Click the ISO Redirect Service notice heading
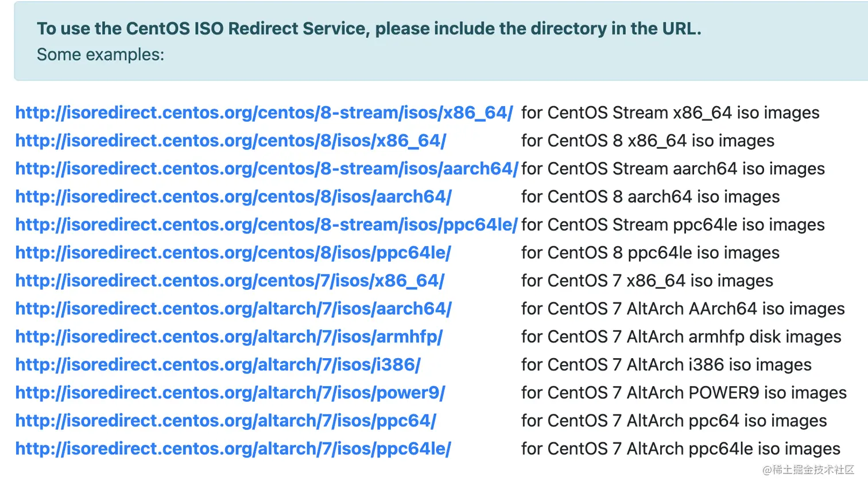This screenshot has height=489, width=868. [x=369, y=29]
